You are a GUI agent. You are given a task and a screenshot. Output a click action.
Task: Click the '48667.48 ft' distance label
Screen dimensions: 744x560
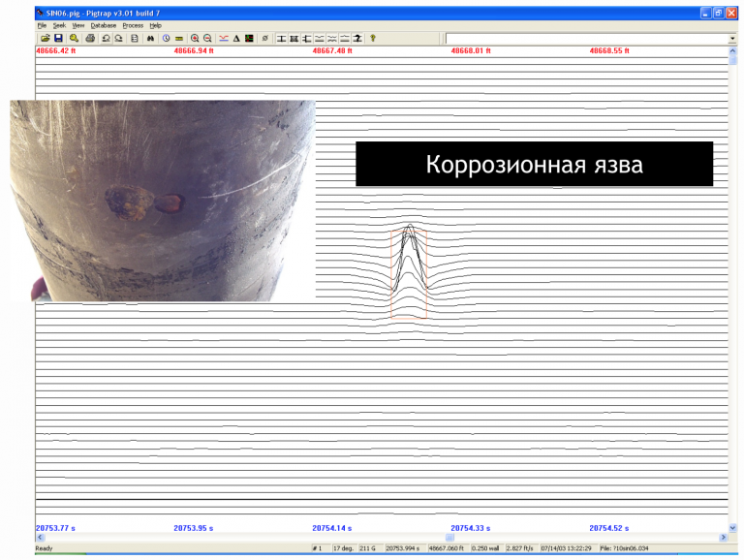pos(332,50)
